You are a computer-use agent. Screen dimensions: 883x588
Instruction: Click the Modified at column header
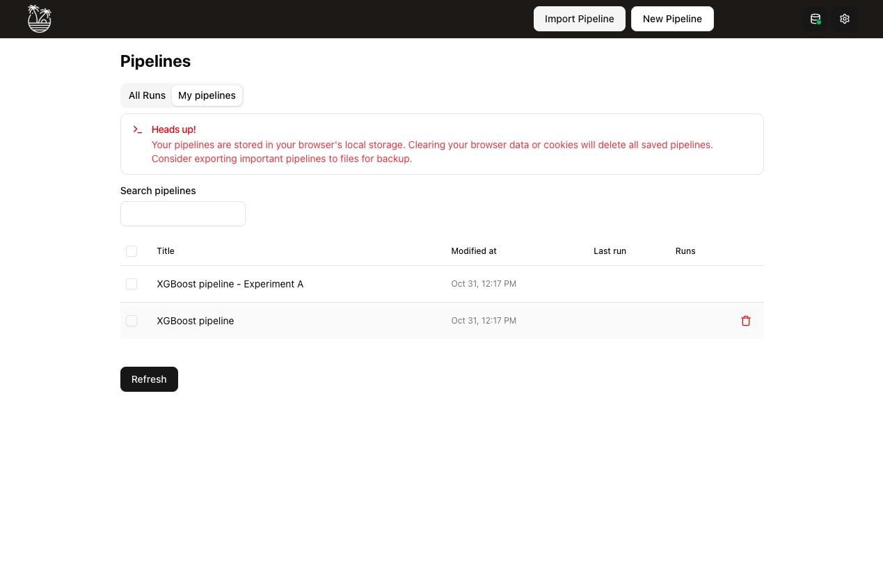[474, 251]
